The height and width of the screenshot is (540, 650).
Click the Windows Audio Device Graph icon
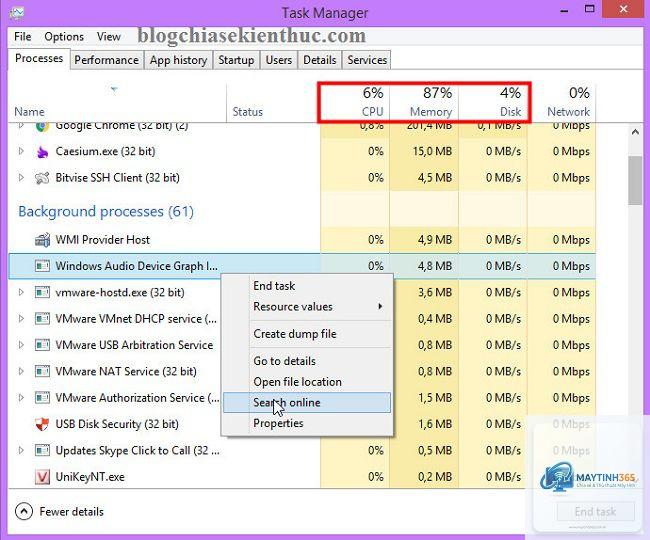tap(42, 266)
